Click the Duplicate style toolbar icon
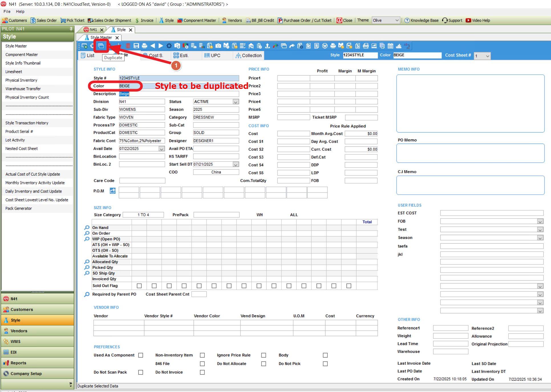 click(101, 46)
